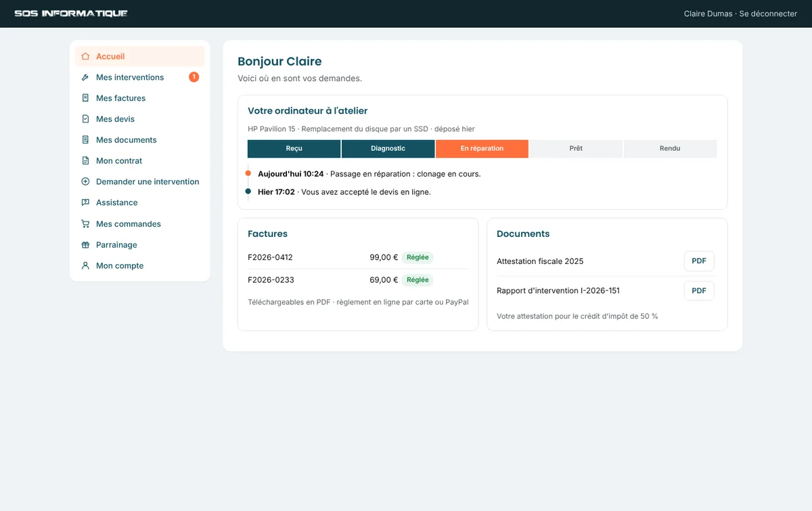
Task: Click the invoice icon next to Mes factures
Action: point(85,98)
